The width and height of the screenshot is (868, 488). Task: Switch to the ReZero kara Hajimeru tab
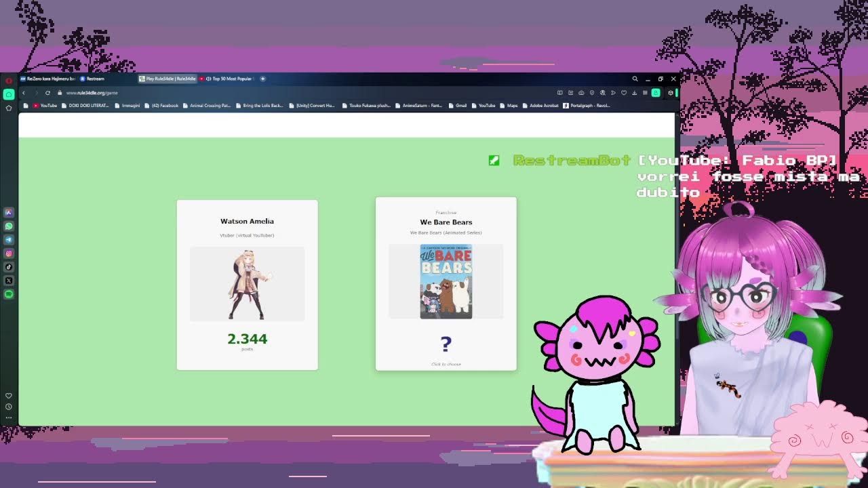(47, 79)
